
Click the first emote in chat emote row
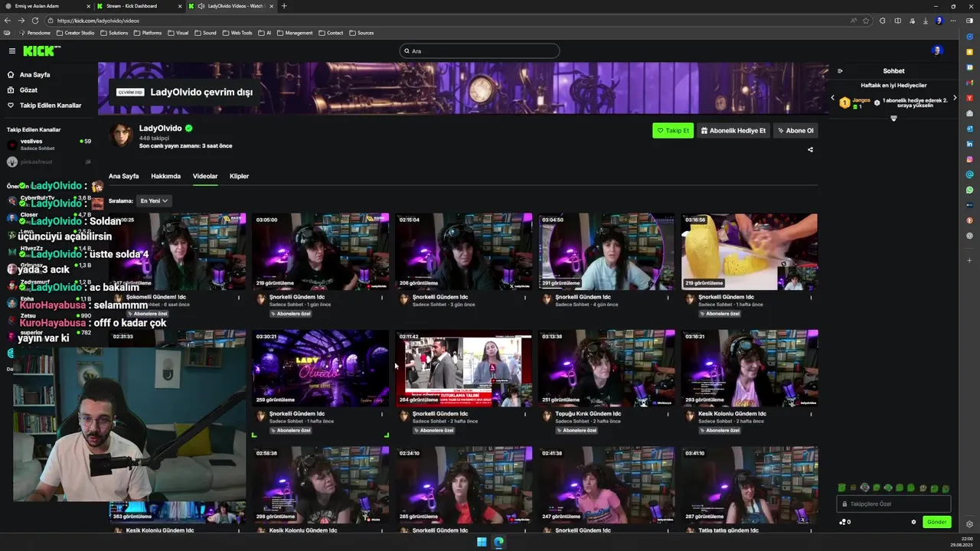point(842,487)
